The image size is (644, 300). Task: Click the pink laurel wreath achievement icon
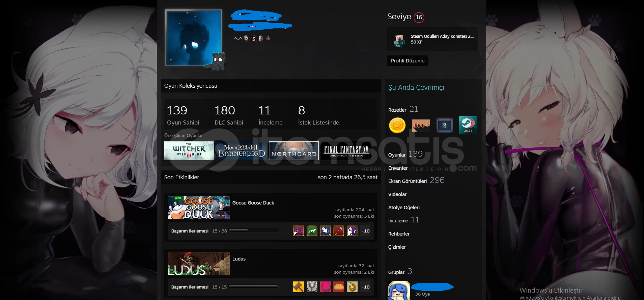(325, 287)
